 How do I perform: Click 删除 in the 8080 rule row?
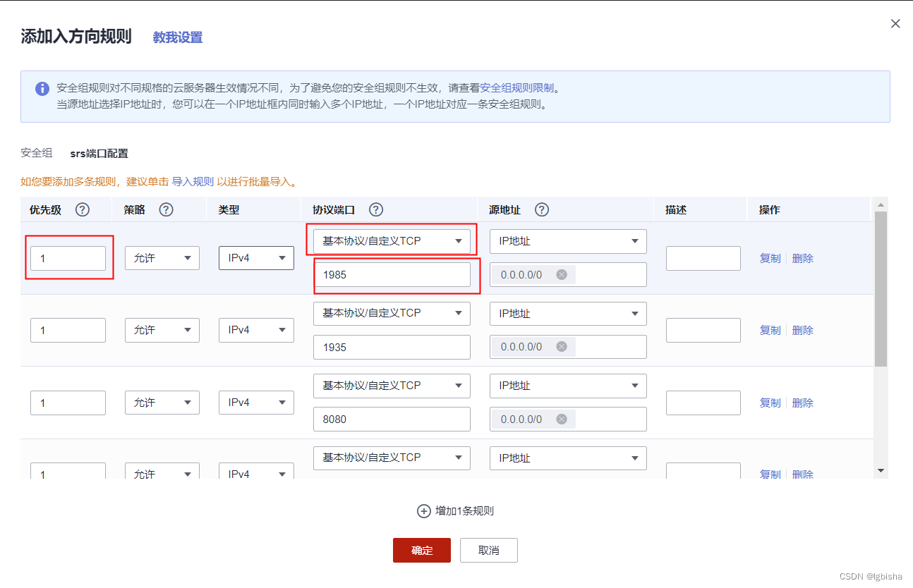(x=803, y=403)
